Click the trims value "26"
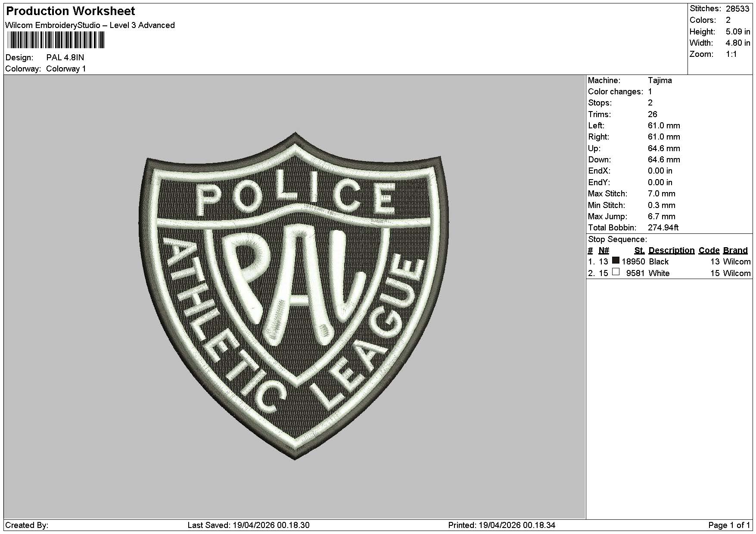This screenshot has width=756, height=534. coord(653,115)
